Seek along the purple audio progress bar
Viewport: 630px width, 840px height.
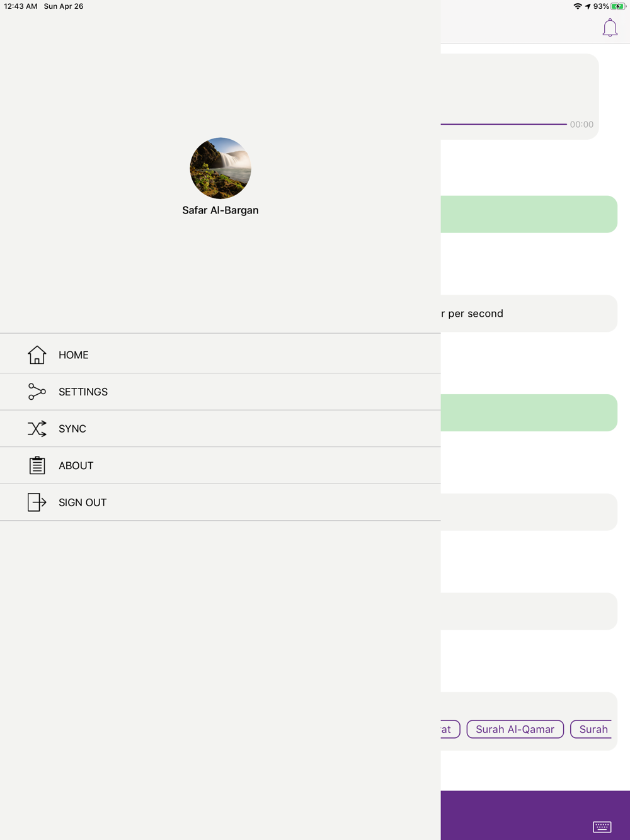(503, 124)
